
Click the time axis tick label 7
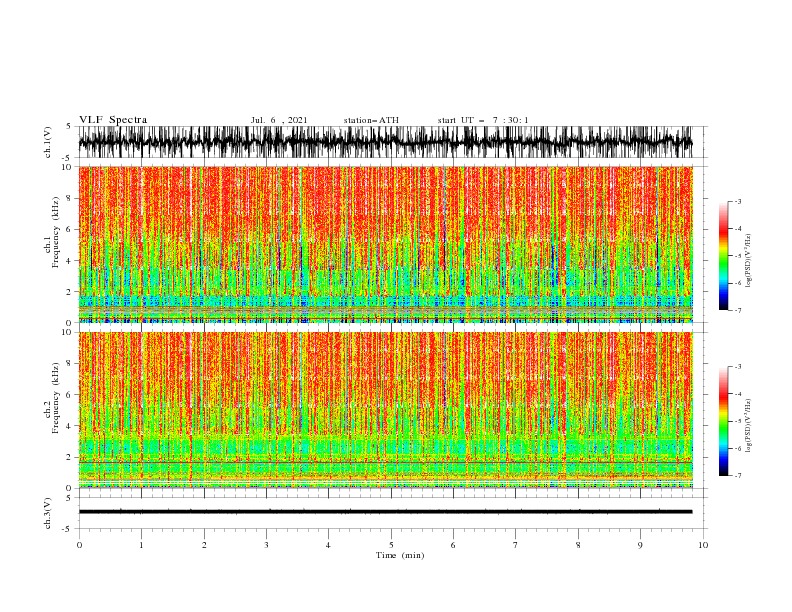(x=516, y=545)
